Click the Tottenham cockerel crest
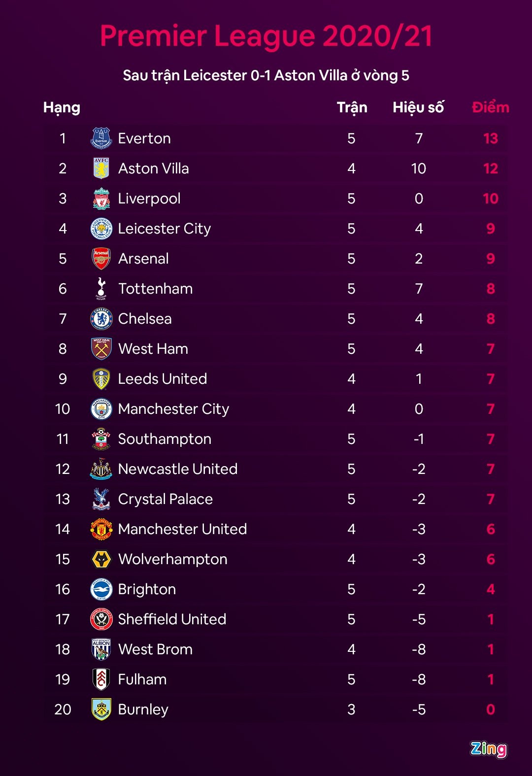 [101, 289]
